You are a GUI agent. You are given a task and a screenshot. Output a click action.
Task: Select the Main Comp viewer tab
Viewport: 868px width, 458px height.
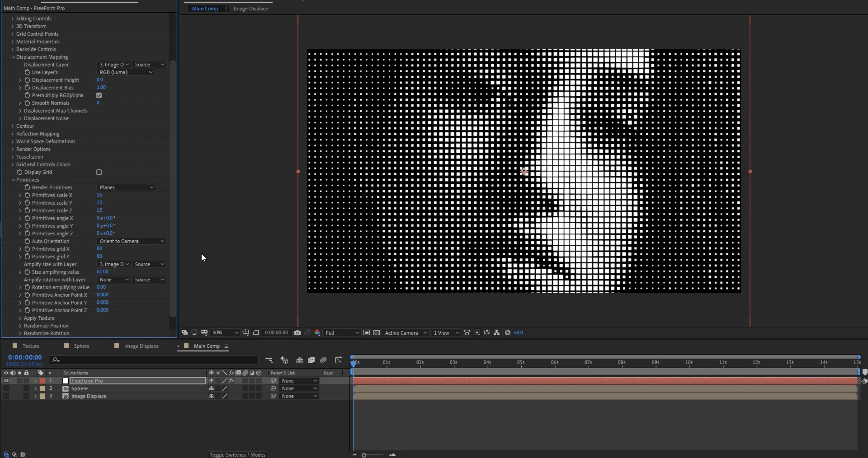click(x=205, y=9)
